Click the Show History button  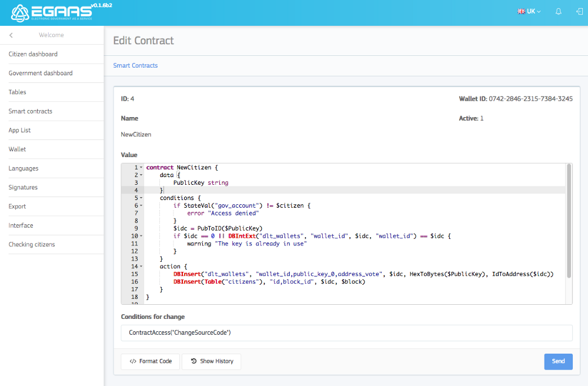[x=212, y=361]
